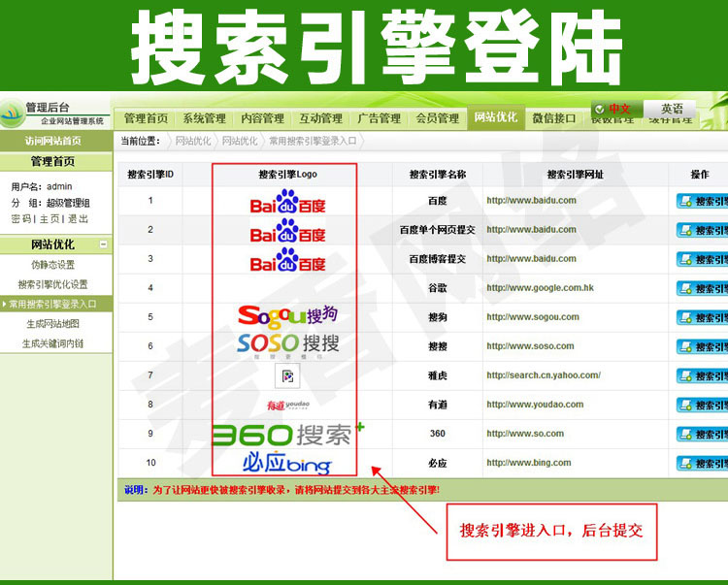
Task: Click the submit button in the 搜狗 row
Action: coord(702,318)
